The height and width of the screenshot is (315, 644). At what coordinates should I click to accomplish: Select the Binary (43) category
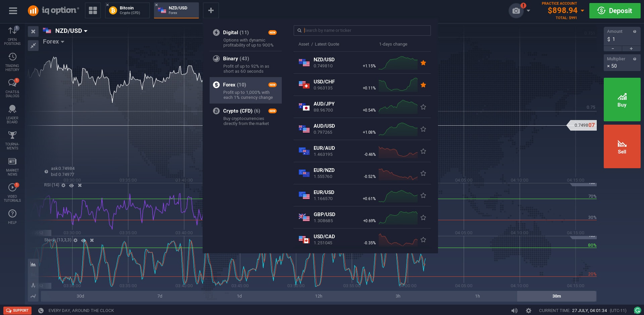[x=246, y=64]
